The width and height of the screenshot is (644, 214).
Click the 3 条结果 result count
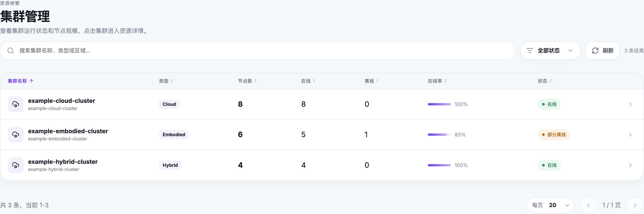(x=634, y=51)
